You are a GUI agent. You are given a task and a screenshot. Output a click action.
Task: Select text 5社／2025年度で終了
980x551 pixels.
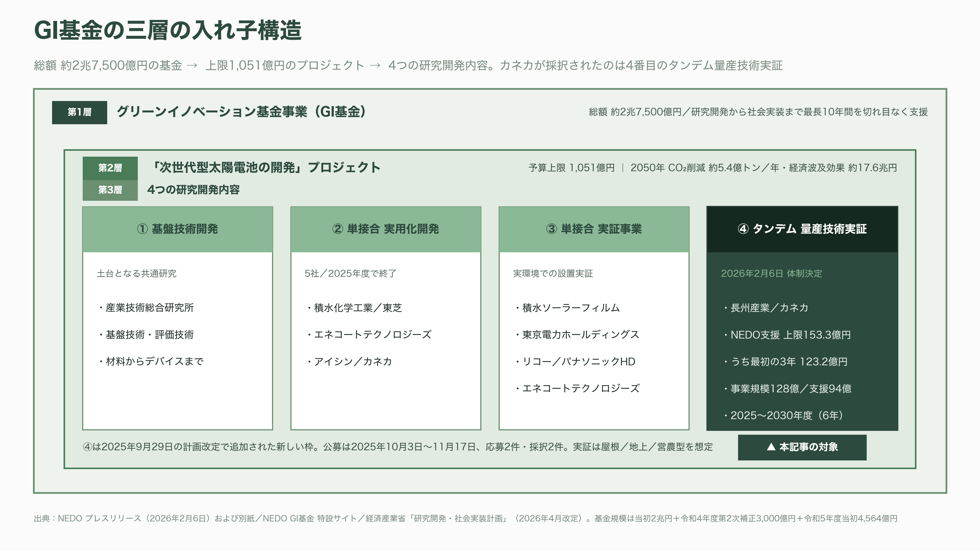point(350,273)
